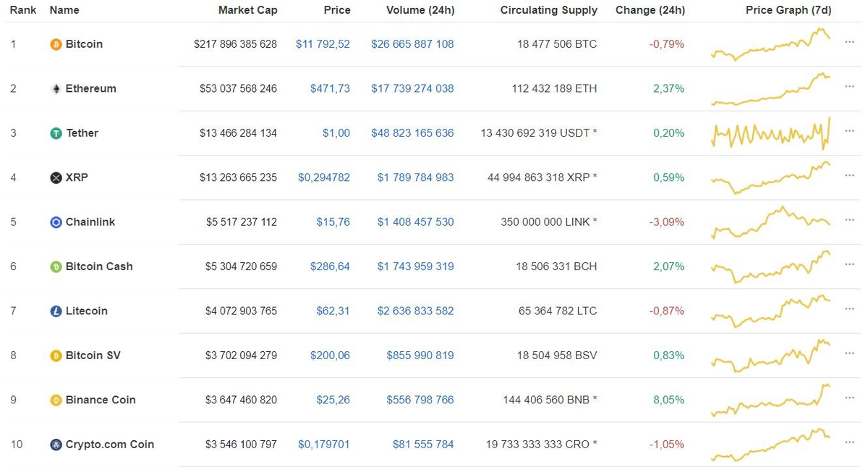Image resolution: width=868 pixels, height=467 pixels.
Task: Open the Crypto.com Coin name link
Action: point(110,445)
